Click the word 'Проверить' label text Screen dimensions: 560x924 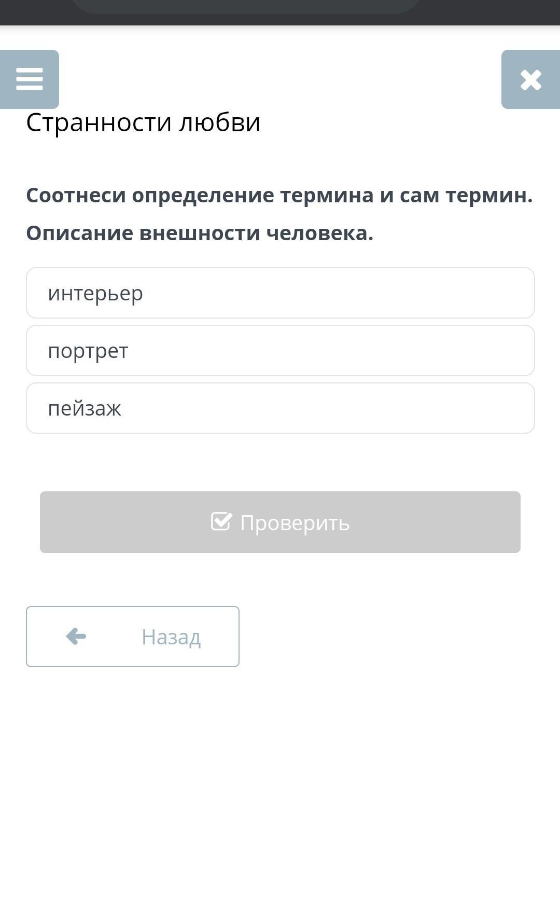point(295,523)
